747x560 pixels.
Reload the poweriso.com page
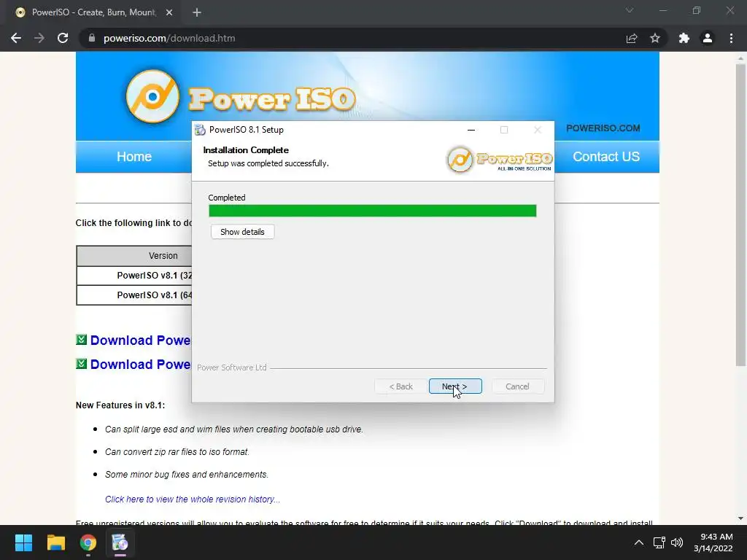click(63, 38)
